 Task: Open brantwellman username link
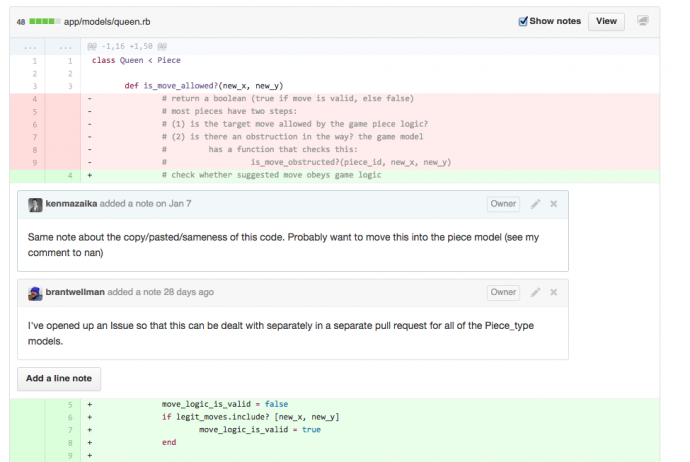[75, 292]
